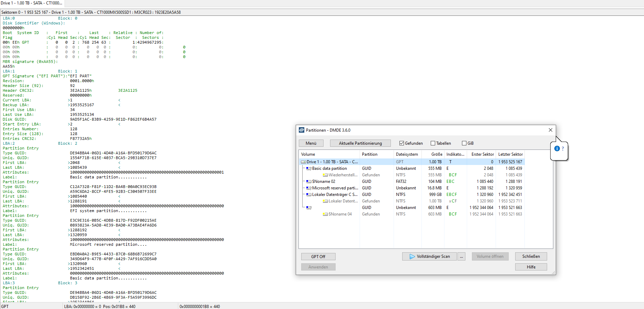
Task: Click the yellow icon next to found Lokaler Datent... volume
Action: pos(325,201)
